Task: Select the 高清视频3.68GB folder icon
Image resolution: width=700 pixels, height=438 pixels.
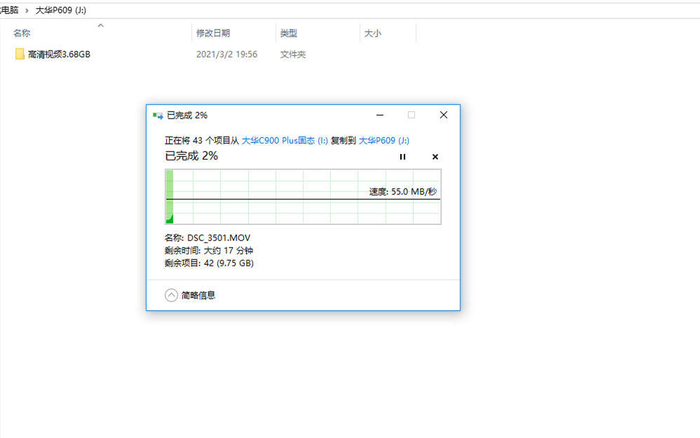Action: pos(20,54)
